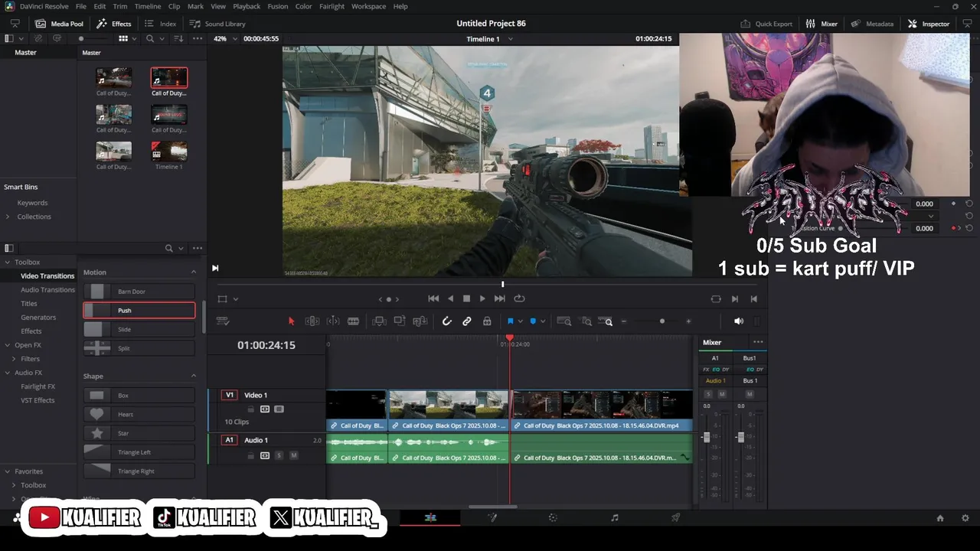The width and height of the screenshot is (980, 551).
Task: Click the Replace Clip toolbar icon
Action: [420, 321]
